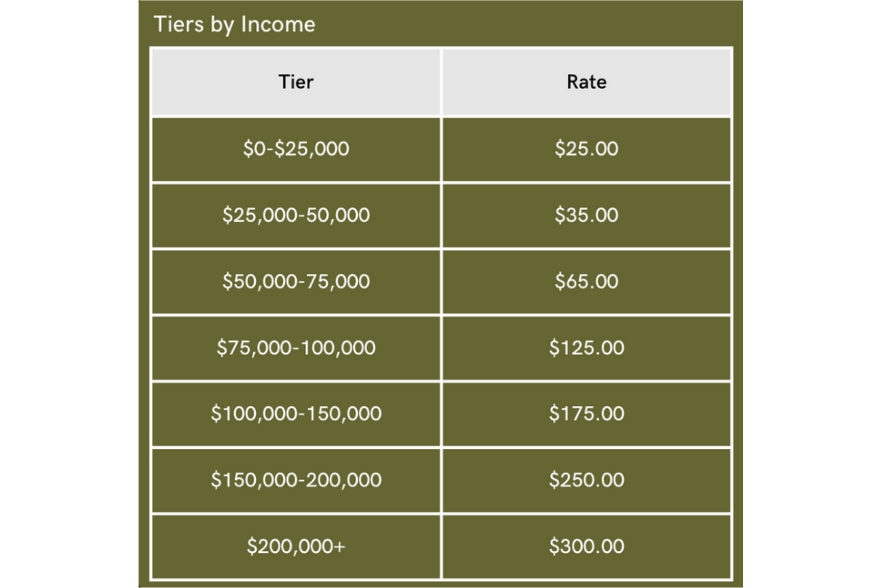The image size is (882, 588).
Task: Select the Rate column header
Action: click(x=587, y=82)
